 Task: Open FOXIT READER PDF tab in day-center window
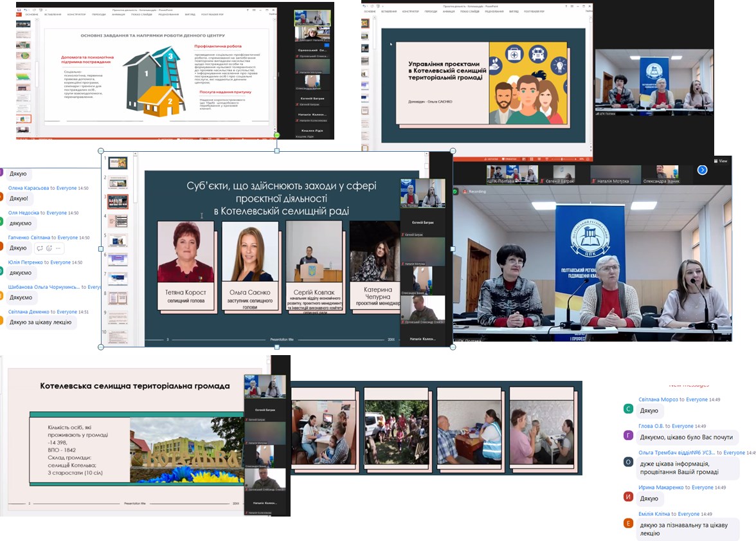pyautogui.click(x=212, y=15)
